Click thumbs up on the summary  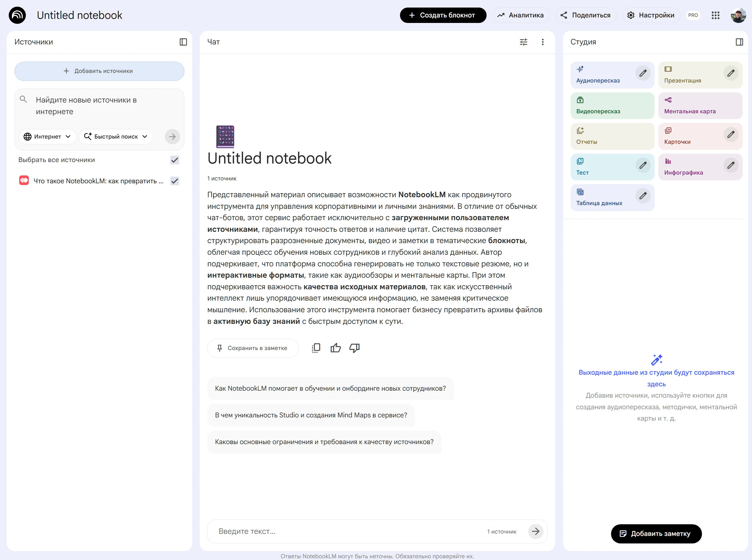point(335,348)
